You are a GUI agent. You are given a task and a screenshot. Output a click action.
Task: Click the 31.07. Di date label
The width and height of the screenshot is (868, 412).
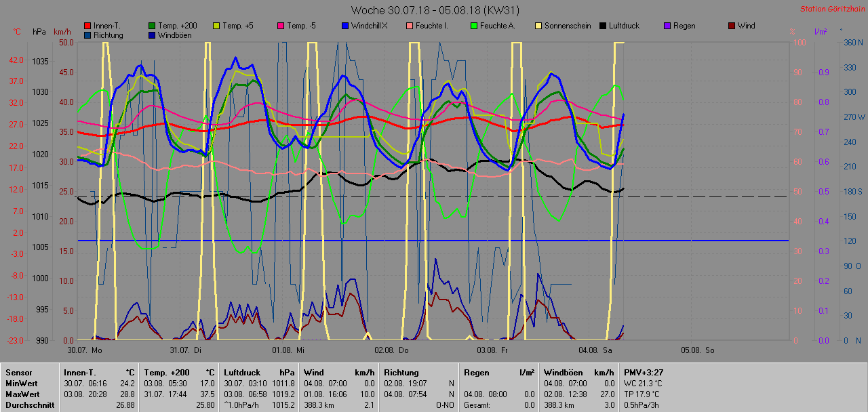[x=185, y=350]
